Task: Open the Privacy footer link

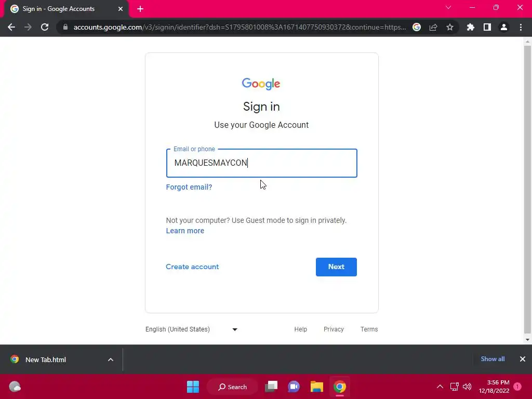Action: [x=334, y=329]
